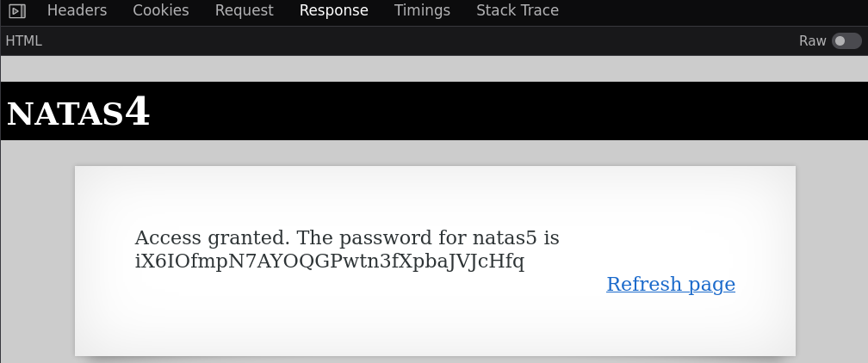
Task: Follow the Refresh page link
Action: coord(670,284)
